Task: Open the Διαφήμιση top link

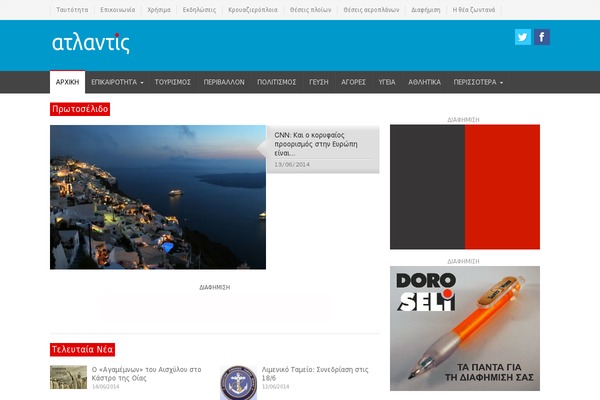Action: [x=426, y=10]
